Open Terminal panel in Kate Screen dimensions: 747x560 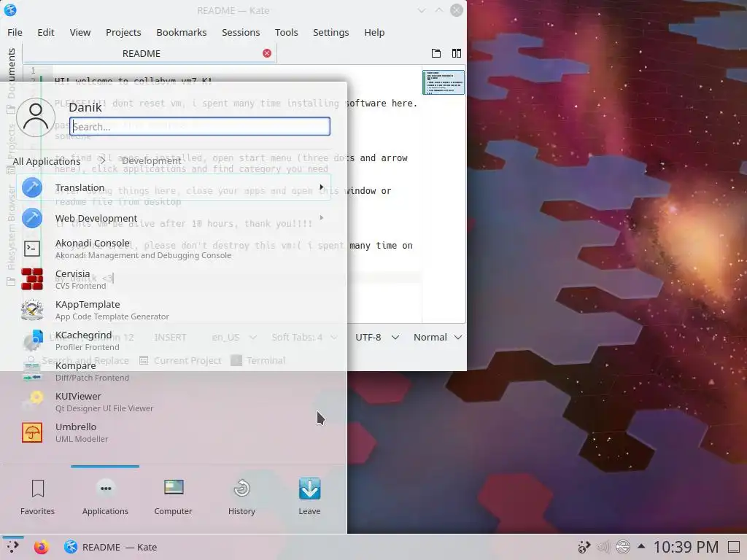point(258,360)
